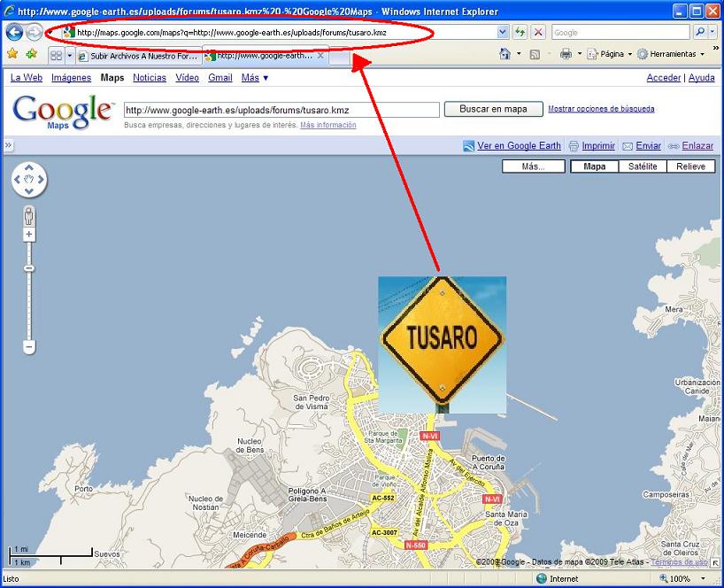
Task: Click the browser Forward arrow button
Action: tap(34, 32)
